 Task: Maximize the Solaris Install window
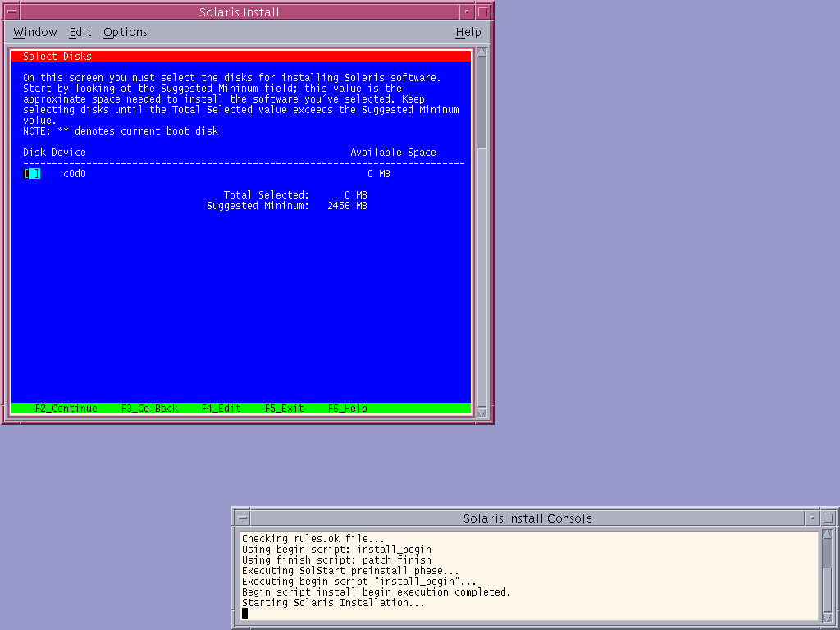click(x=482, y=11)
